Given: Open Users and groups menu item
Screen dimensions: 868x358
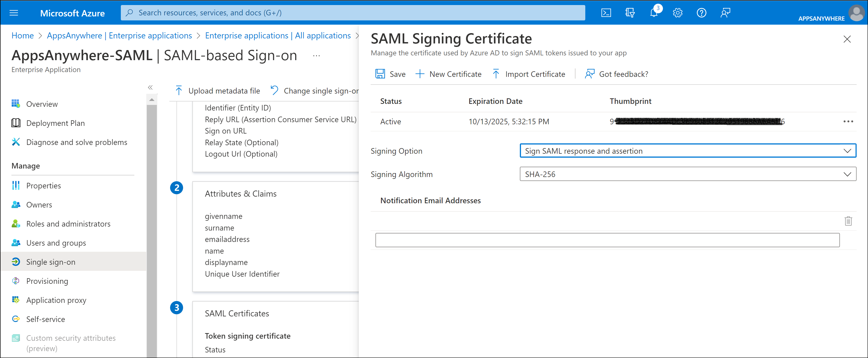Looking at the screenshot, I should tap(56, 243).
